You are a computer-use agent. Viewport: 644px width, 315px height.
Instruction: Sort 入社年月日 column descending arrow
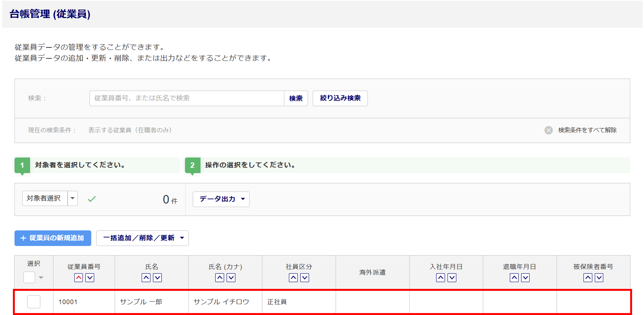pos(452,278)
